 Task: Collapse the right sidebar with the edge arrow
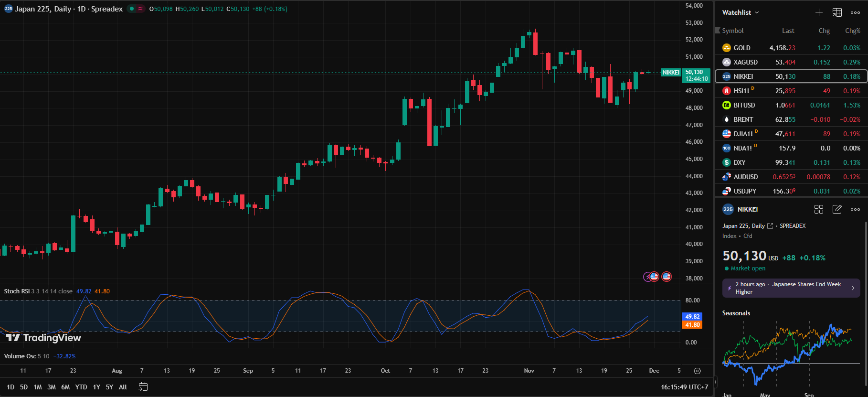(x=715, y=382)
